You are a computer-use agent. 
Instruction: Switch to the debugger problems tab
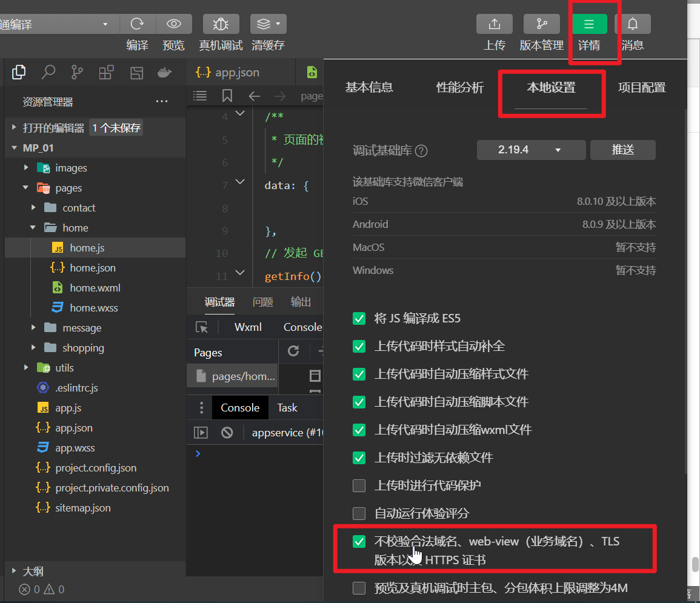coord(262,302)
